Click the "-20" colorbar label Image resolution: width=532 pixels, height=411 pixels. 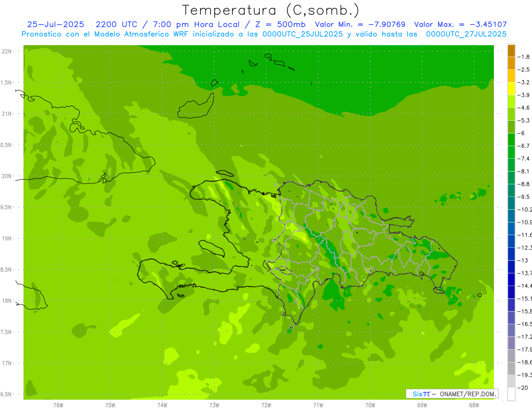(x=523, y=388)
